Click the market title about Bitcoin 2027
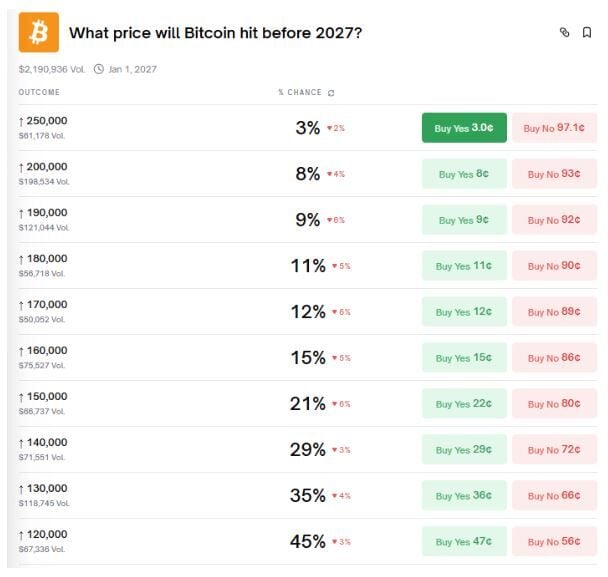This screenshot has width=608, height=577. tap(215, 33)
